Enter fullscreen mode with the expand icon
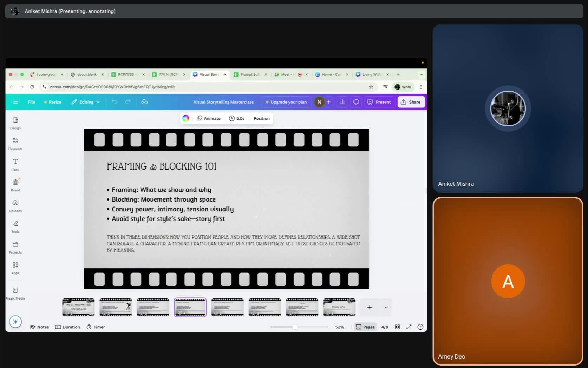Screen dimensions: 588x368 coord(409,327)
